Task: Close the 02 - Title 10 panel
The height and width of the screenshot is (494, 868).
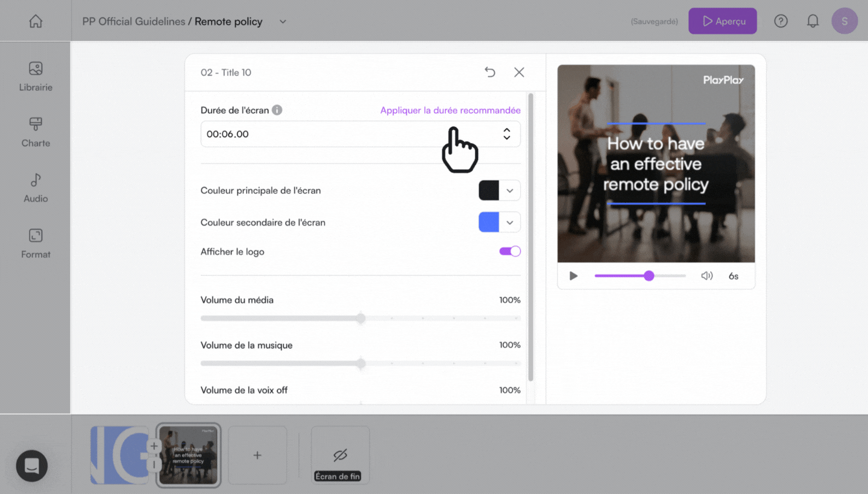Action: (x=519, y=72)
